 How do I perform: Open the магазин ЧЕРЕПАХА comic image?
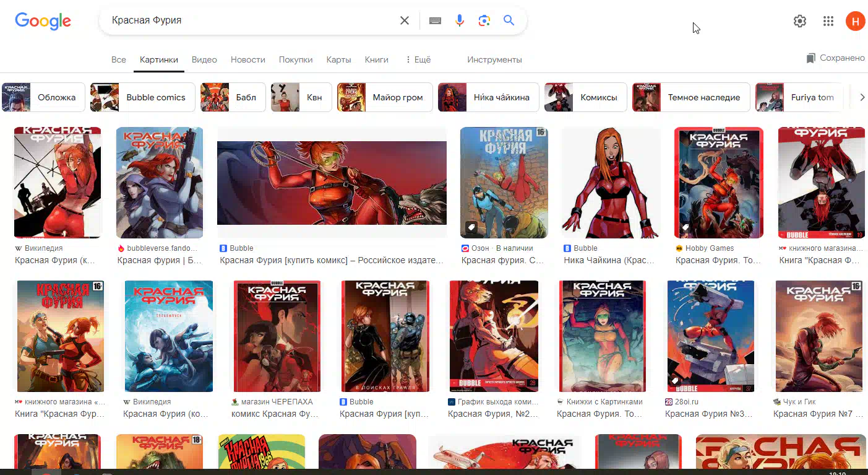tap(277, 336)
